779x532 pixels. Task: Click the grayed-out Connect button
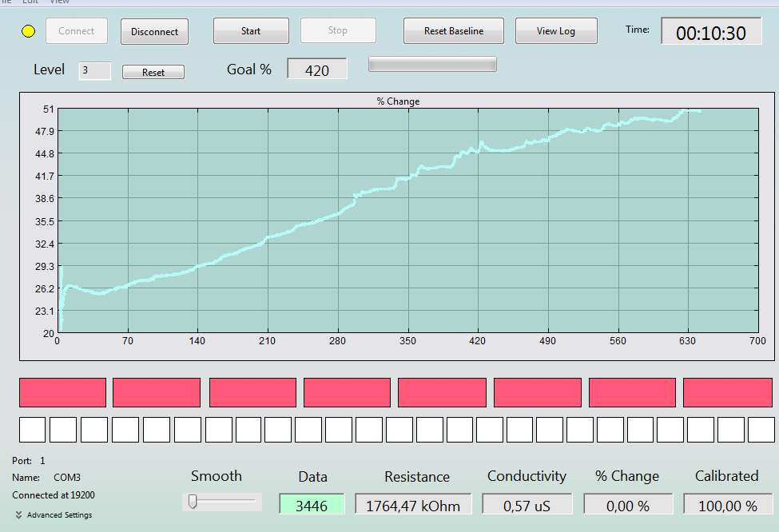pos(77,31)
